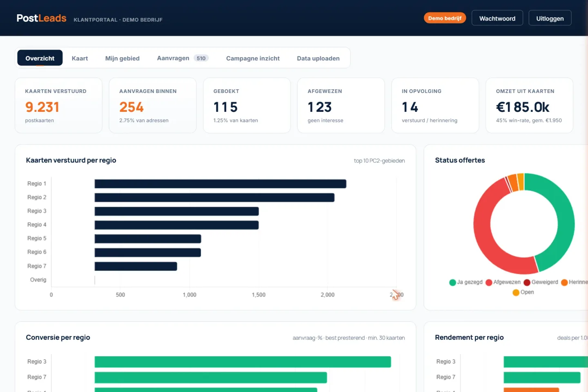The width and height of the screenshot is (588, 392).
Task: Open the Campagne inzicht tab
Action: [253, 58]
